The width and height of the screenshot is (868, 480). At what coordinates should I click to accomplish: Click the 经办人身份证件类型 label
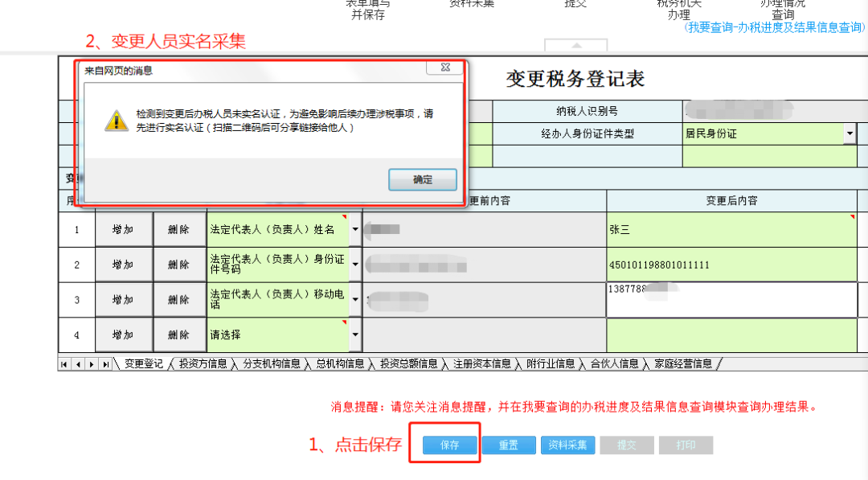[x=588, y=133]
